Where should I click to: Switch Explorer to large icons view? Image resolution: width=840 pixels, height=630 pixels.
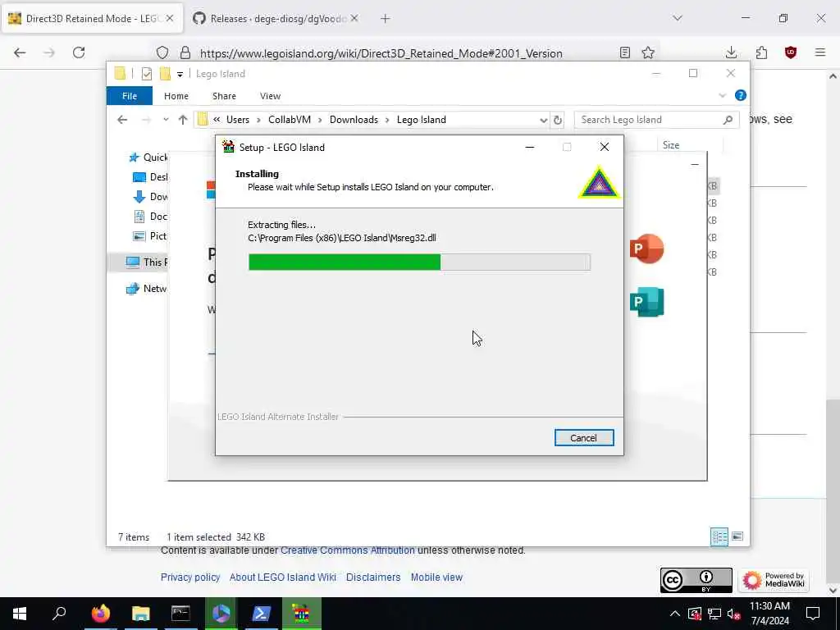point(737,536)
